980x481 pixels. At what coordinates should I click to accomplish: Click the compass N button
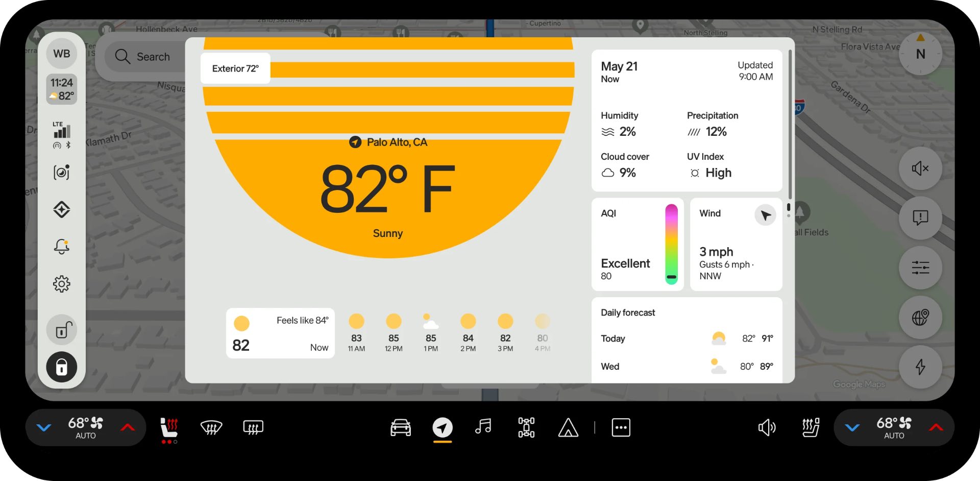[x=920, y=54]
